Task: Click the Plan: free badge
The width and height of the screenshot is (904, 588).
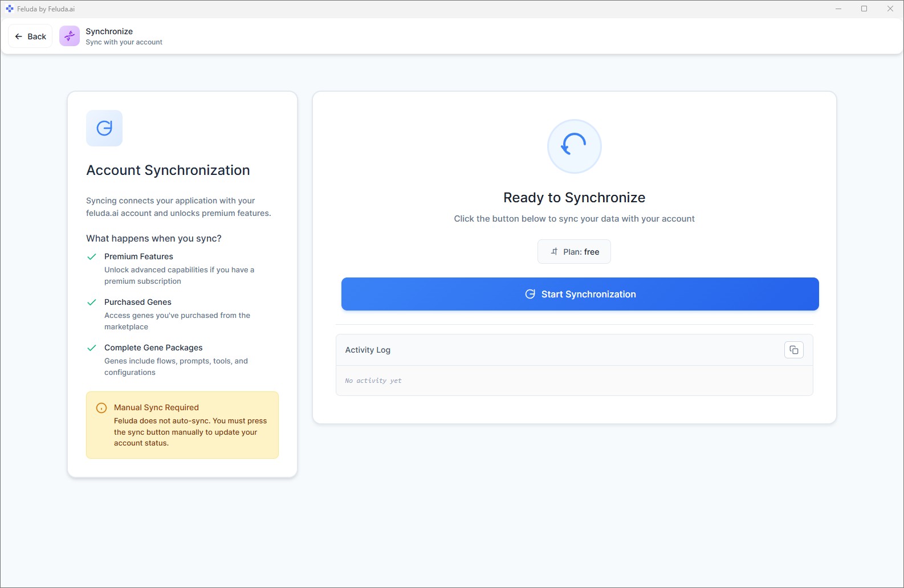Action: (574, 252)
